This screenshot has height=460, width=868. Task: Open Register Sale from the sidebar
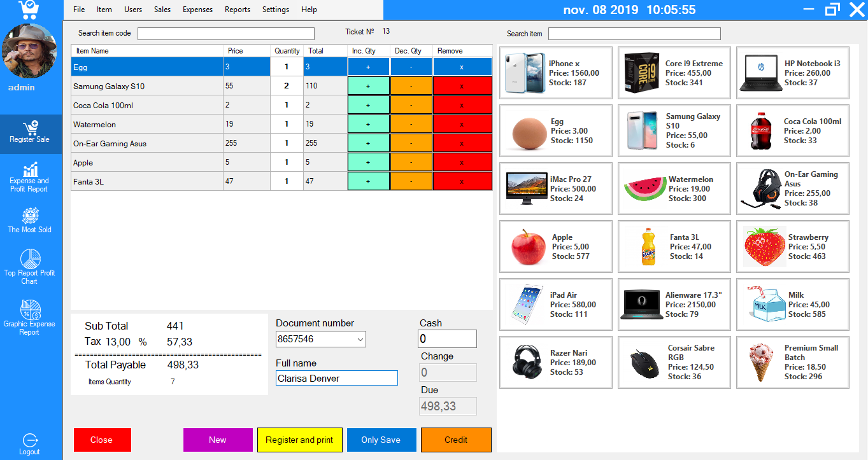[x=30, y=134]
